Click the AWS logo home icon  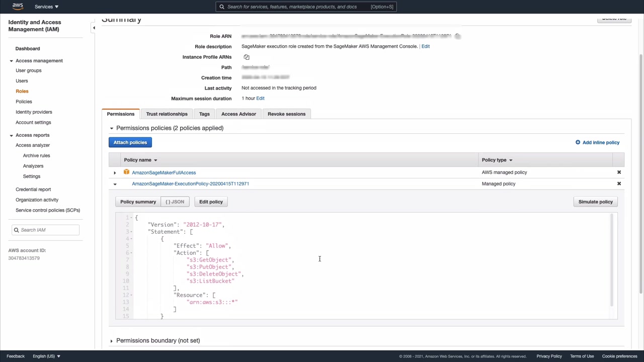pos(18,7)
